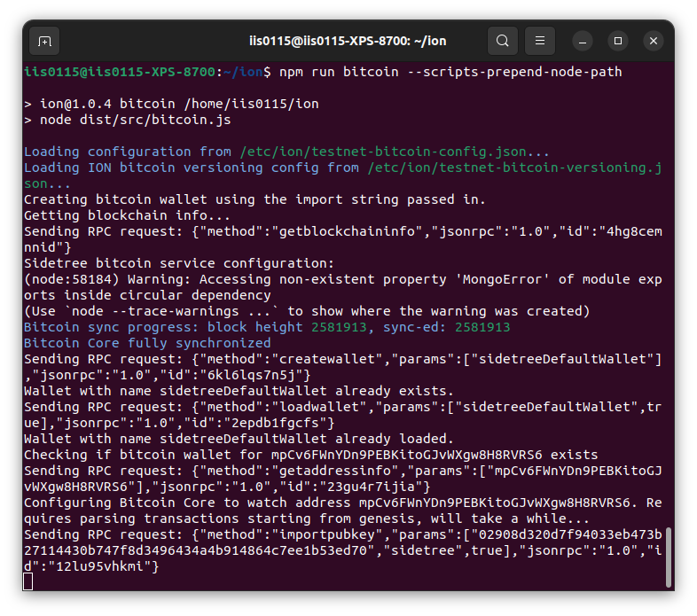Click 'Sidetree bitcoin service configuration:' line
The width and height of the screenshot is (697, 616).
pyautogui.click(x=179, y=263)
